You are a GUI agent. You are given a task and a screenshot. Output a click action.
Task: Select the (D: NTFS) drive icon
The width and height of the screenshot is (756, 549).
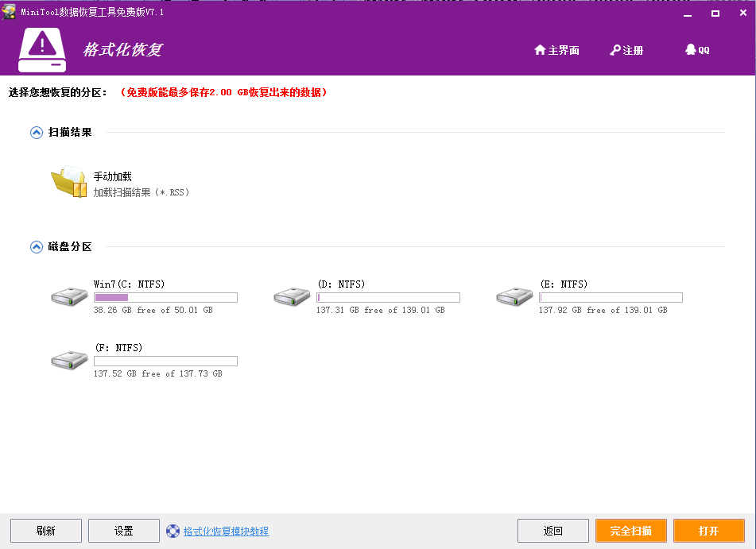(x=293, y=296)
